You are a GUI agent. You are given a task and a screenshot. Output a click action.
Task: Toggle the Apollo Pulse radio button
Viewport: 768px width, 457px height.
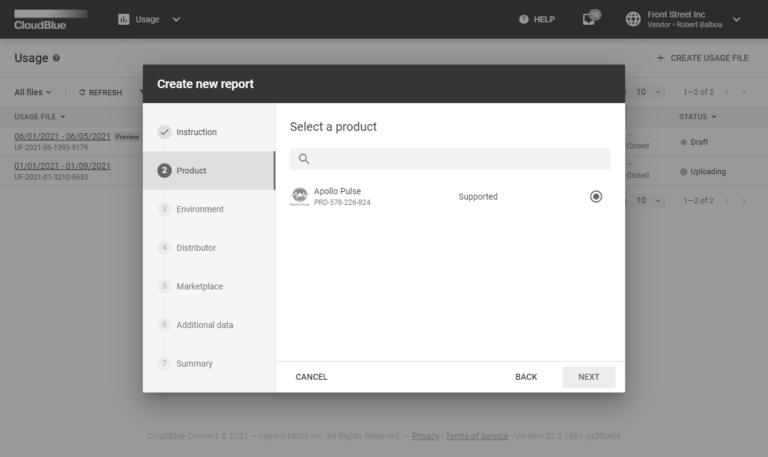596,196
